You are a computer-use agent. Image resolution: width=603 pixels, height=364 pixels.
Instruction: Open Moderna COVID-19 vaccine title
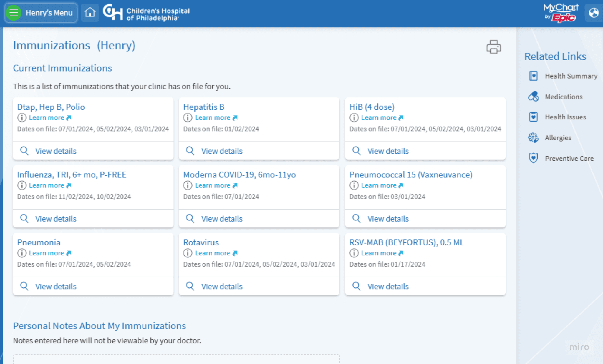tap(239, 175)
